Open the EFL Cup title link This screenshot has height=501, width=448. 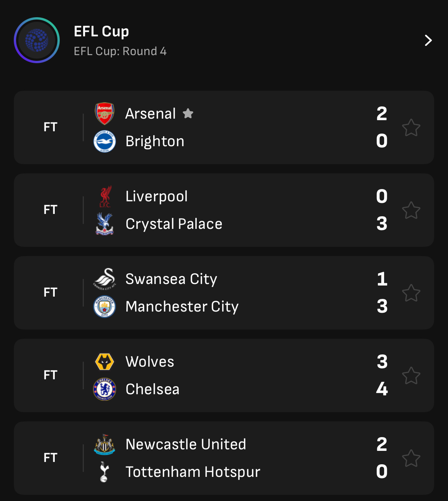101,31
